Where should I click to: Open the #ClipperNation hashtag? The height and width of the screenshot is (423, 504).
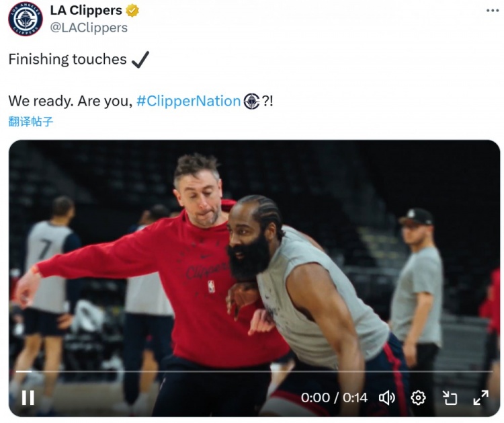click(x=189, y=101)
